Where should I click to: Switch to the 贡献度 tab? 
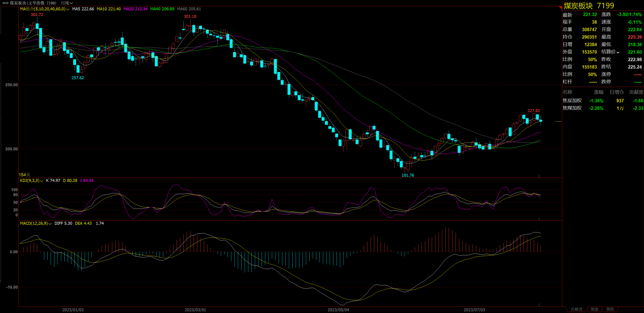pyautogui.click(x=576, y=309)
